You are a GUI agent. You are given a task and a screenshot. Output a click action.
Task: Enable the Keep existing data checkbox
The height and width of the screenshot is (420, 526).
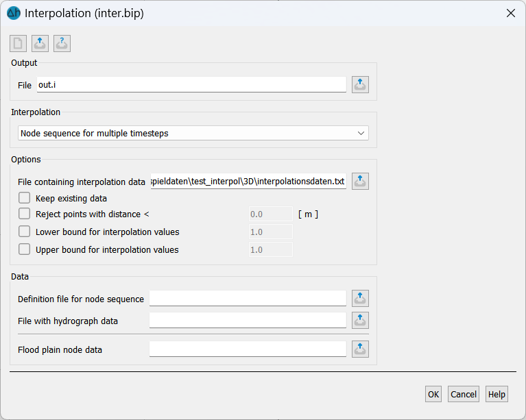click(x=24, y=198)
